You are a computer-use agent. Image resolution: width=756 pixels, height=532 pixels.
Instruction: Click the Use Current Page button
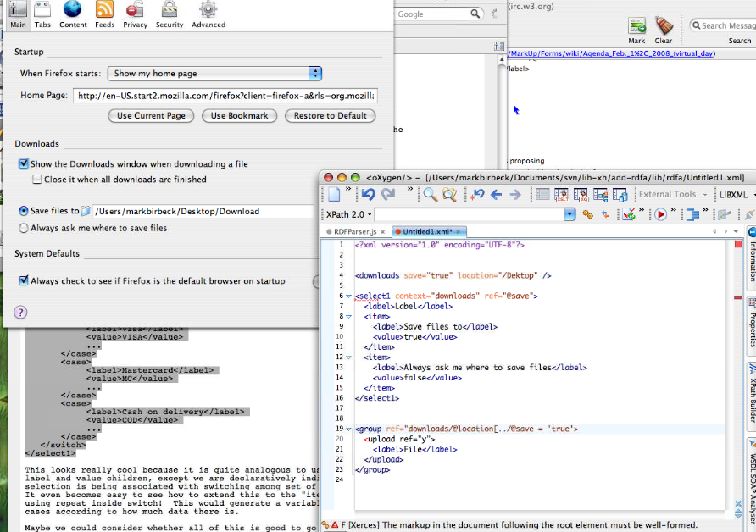pyautogui.click(x=151, y=116)
